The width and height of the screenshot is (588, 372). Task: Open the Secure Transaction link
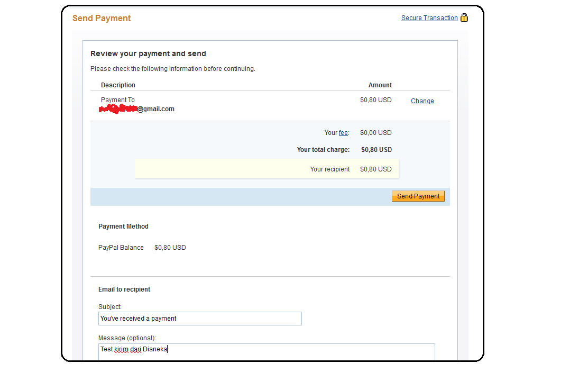pos(429,18)
